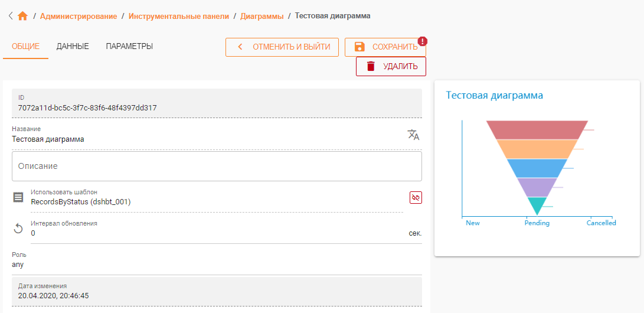Go to the Администрирование breadcrumb link
Image resolution: width=644 pixels, height=313 pixels.
(79, 17)
